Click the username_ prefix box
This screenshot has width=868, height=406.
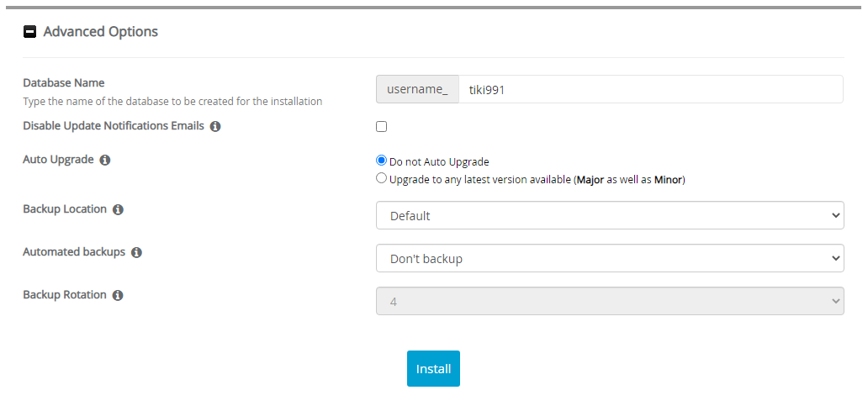click(417, 89)
